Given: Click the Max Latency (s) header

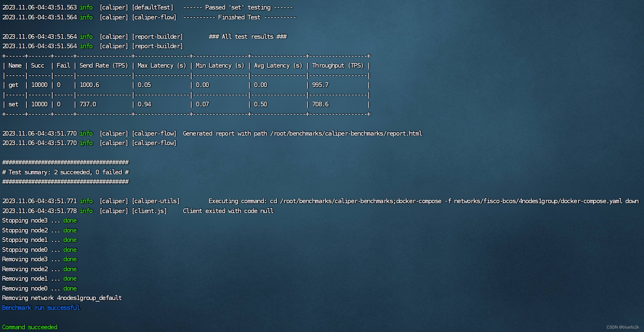Looking at the screenshot, I should tap(162, 65).
